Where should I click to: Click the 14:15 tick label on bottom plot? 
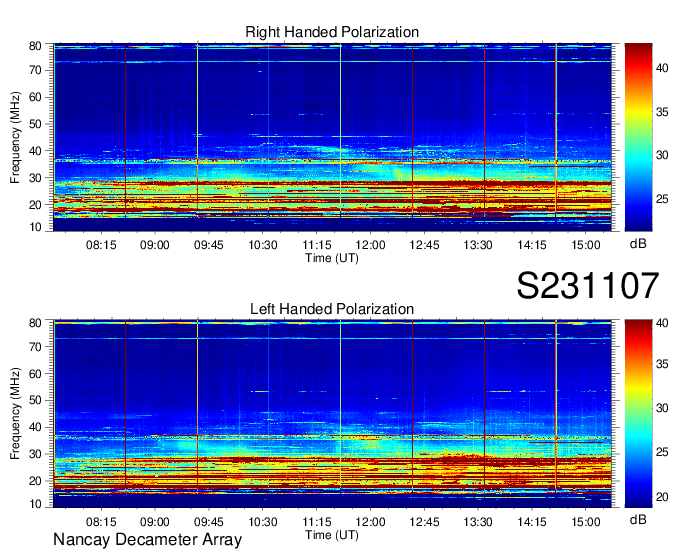coord(532,522)
